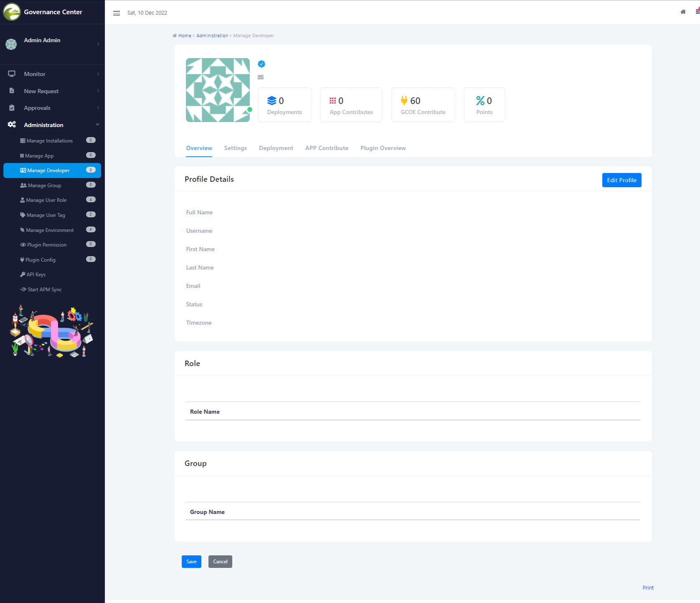
Task: Click the Start APM Sync icon
Action: point(23,290)
